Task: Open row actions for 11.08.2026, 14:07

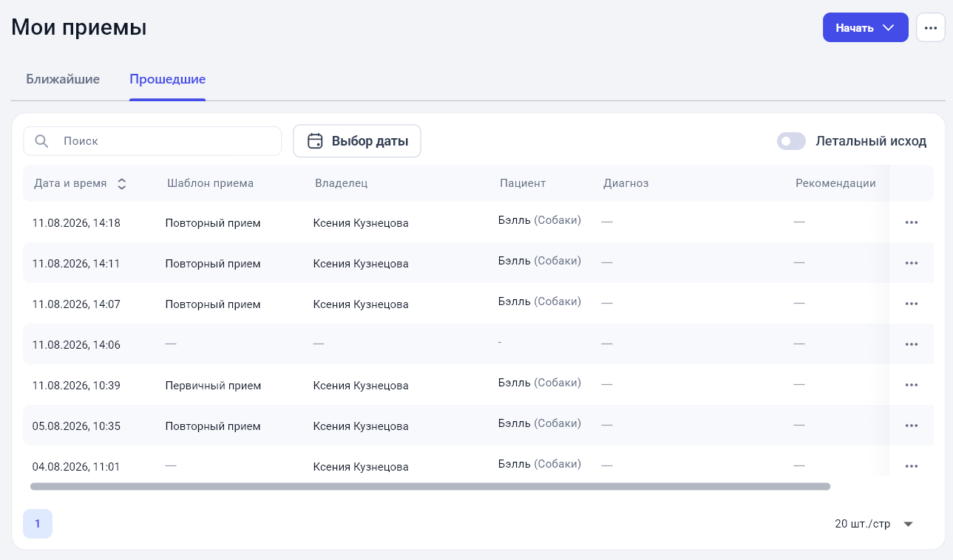Action: 911,304
